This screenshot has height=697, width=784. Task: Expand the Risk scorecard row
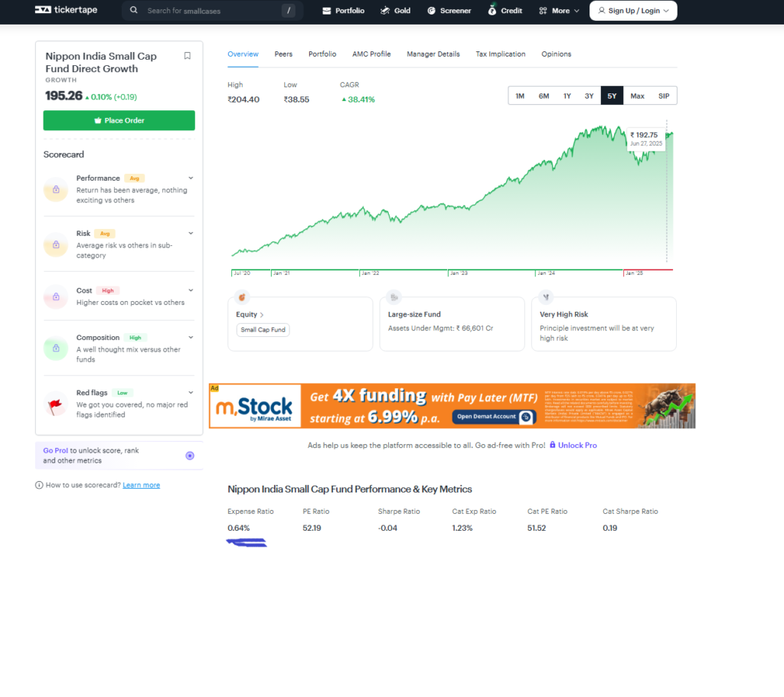coord(191,233)
